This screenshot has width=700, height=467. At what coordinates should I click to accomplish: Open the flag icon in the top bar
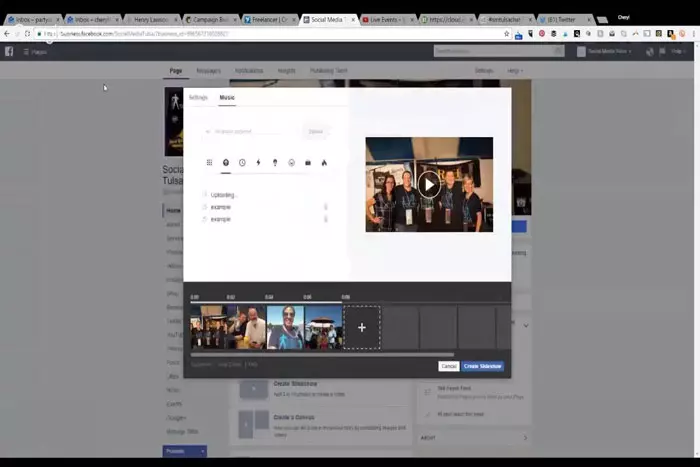(662, 51)
